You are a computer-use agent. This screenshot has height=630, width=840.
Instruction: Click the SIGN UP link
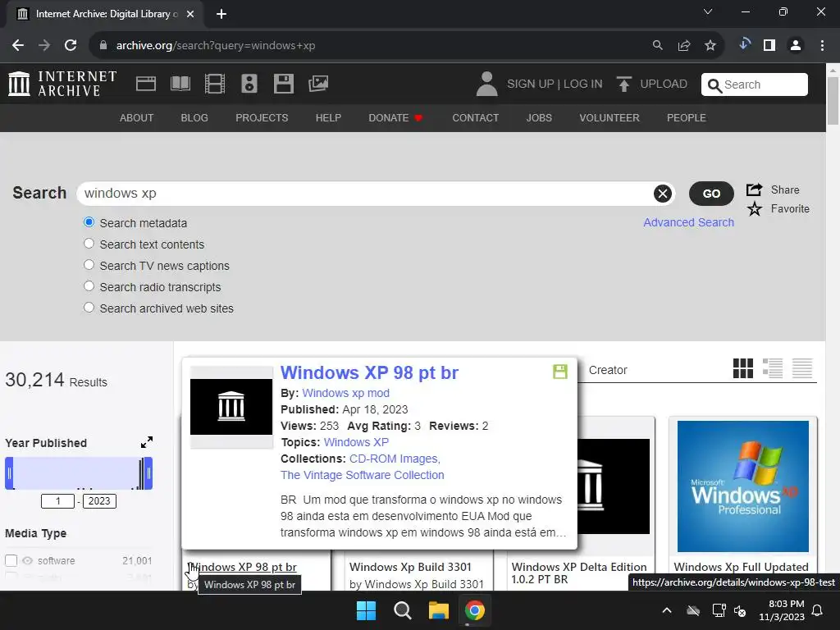(x=531, y=84)
